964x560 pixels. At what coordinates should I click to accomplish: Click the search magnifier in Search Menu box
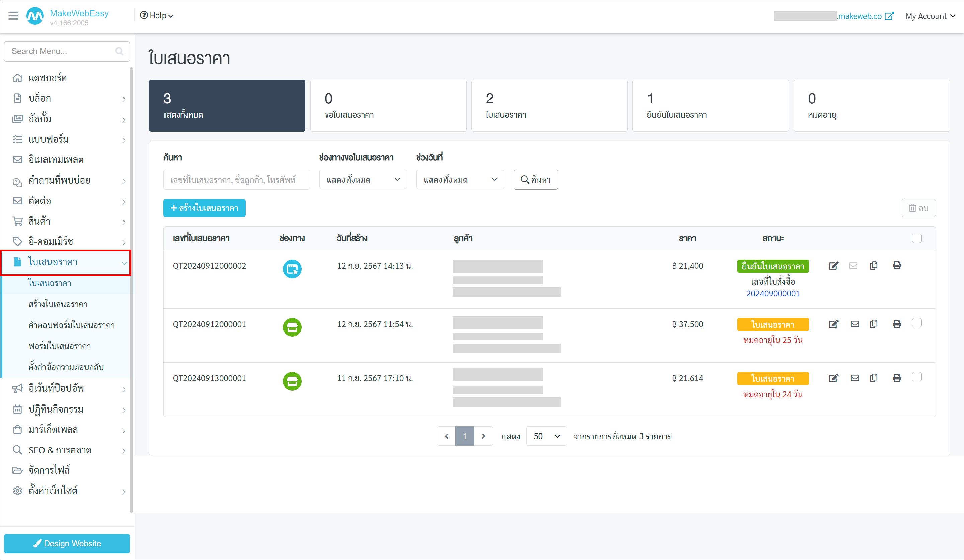119,51
